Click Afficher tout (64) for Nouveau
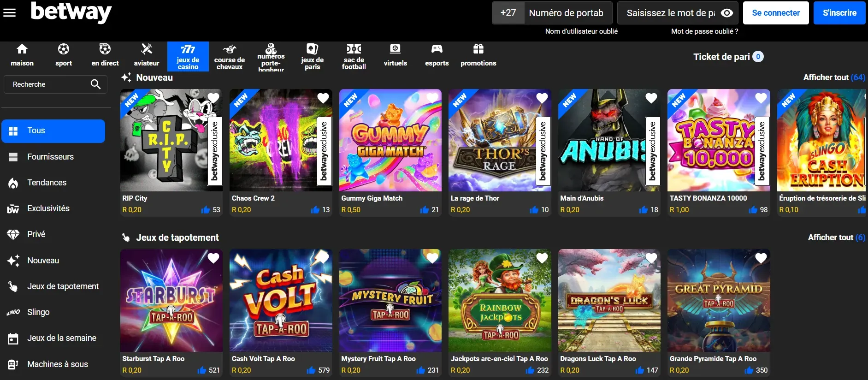 click(x=834, y=77)
